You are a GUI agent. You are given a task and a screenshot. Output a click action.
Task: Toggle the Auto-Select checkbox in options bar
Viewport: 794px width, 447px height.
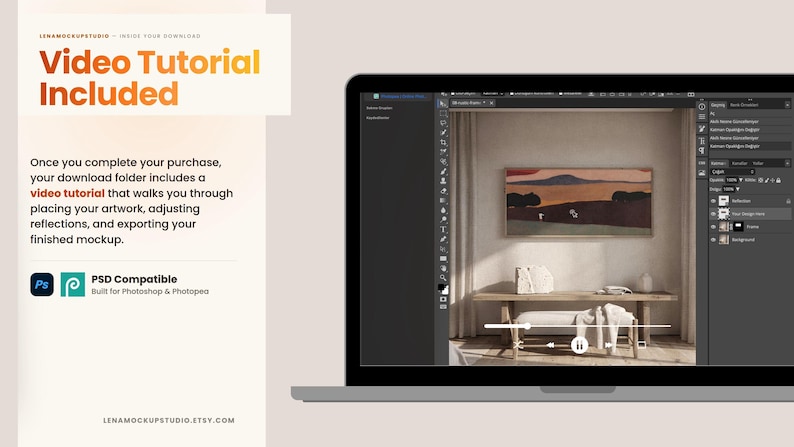point(453,94)
